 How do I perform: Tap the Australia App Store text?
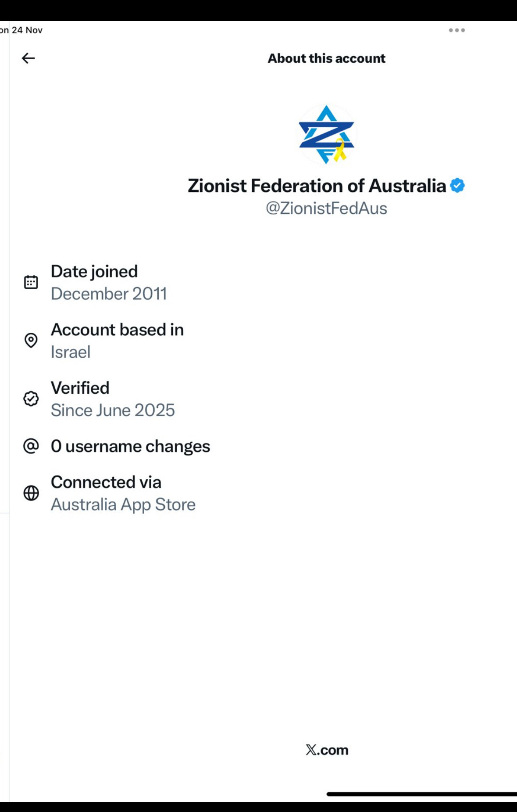click(123, 505)
